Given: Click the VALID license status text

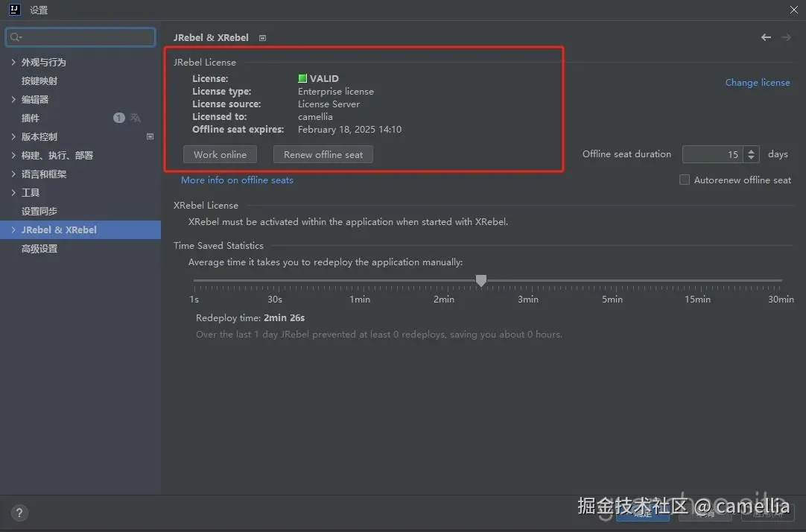Looking at the screenshot, I should 324,78.
